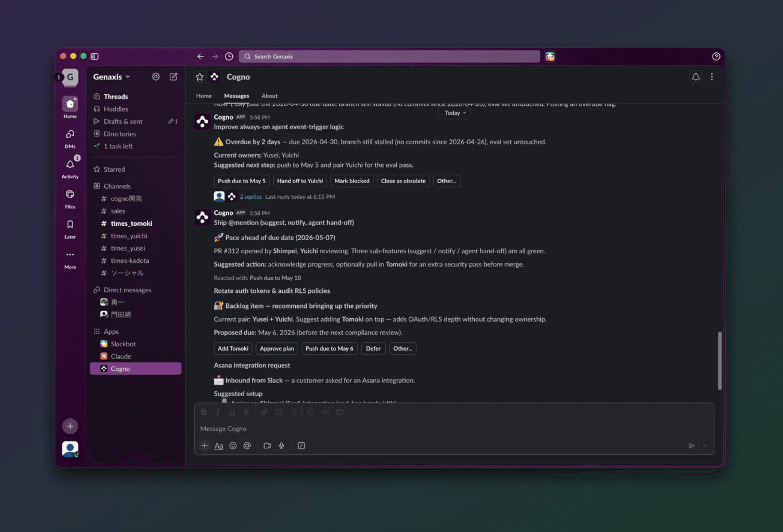Star the Cogno conversation
The width and height of the screenshot is (783, 532).
pyautogui.click(x=200, y=77)
